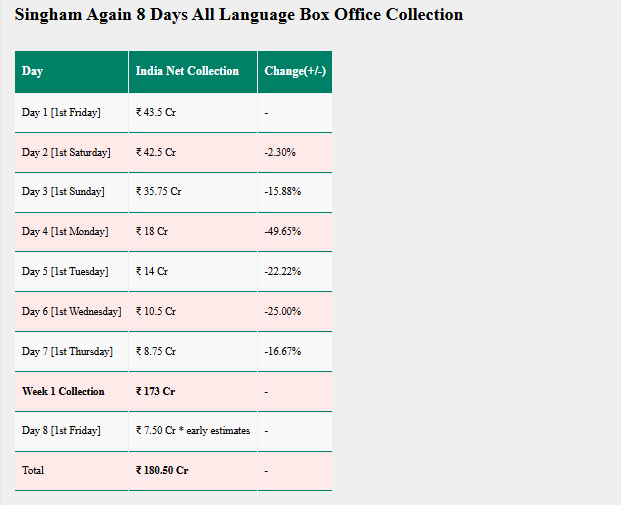The width and height of the screenshot is (621, 505).
Task: Select the '₹ 35.75 Cr' Sunday collection cell
Action: (x=193, y=192)
